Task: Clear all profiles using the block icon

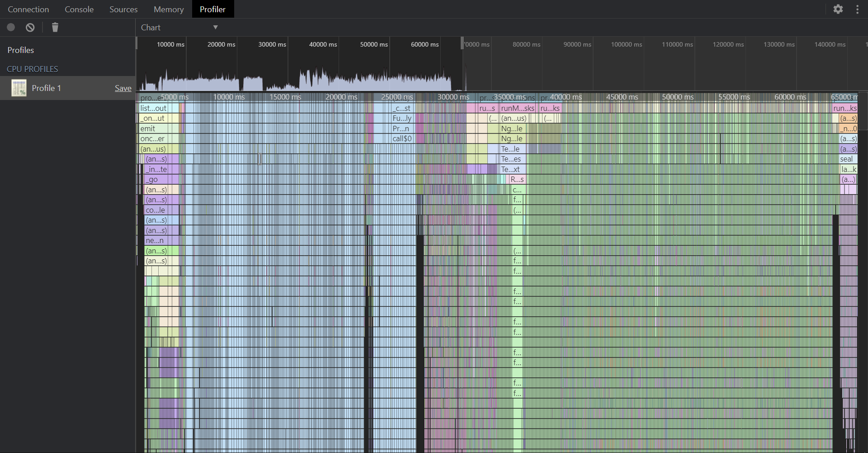Action: tap(30, 27)
